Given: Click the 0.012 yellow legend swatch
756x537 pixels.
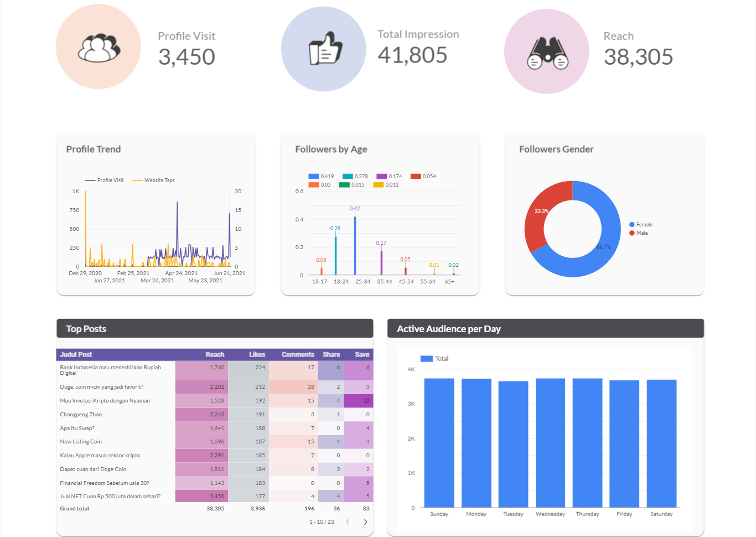Looking at the screenshot, I should (379, 185).
